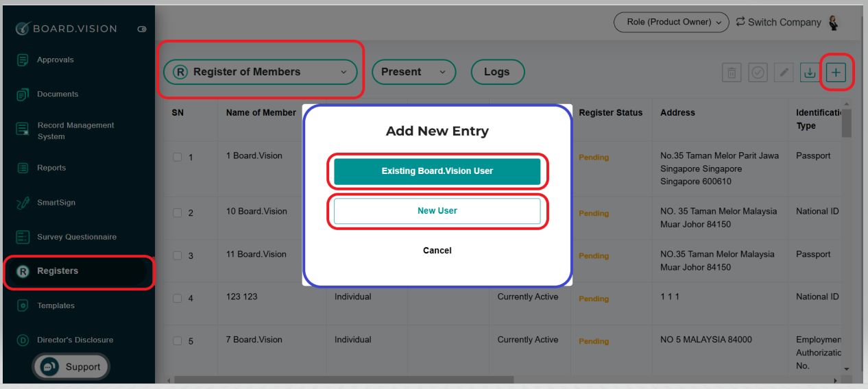Click the delete trash icon

point(732,73)
